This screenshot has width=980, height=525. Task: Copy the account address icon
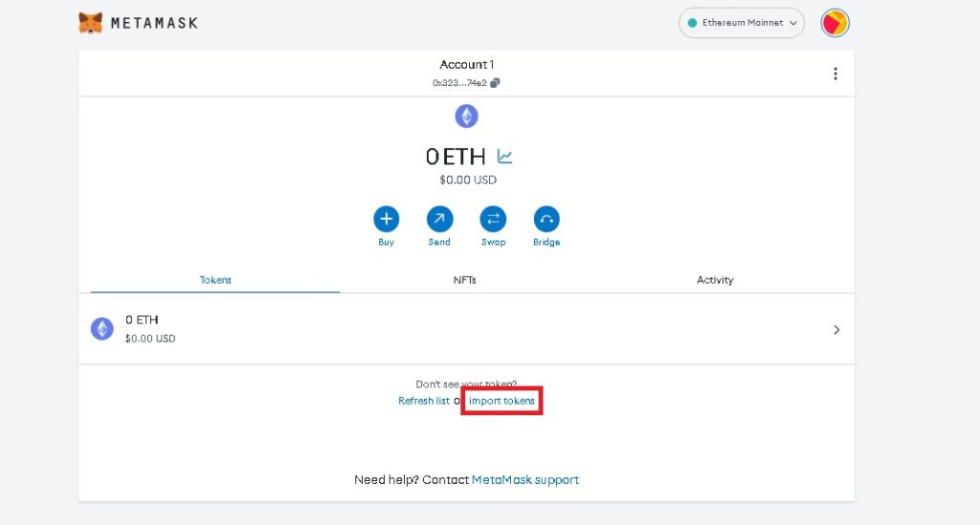(x=495, y=83)
